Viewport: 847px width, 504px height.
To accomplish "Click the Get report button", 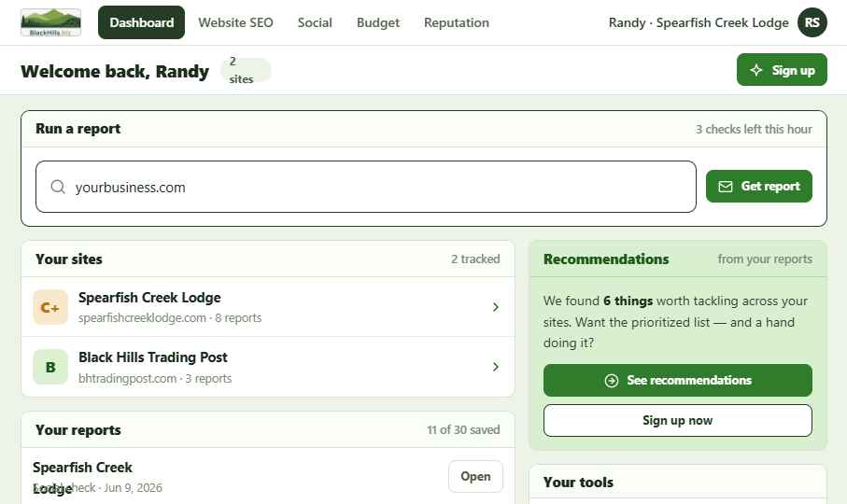I will (759, 186).
